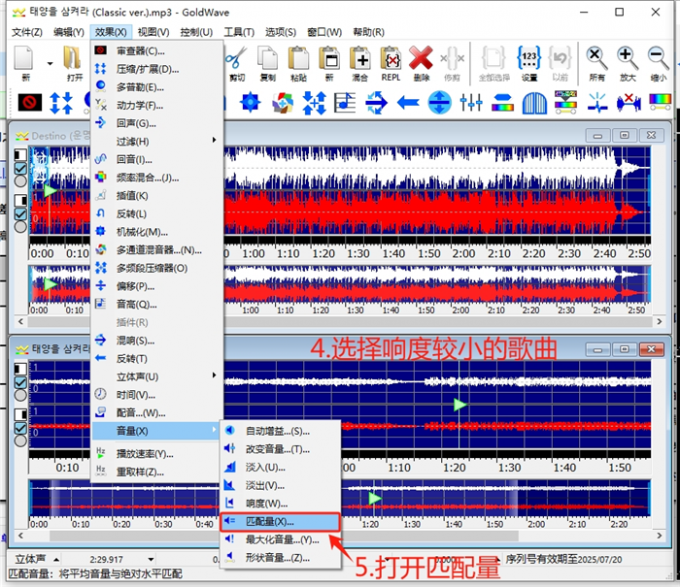Open the 立体声 channel dropdown in status bar
The height and width of the screenshot is (587, 680).
[56, 559]
